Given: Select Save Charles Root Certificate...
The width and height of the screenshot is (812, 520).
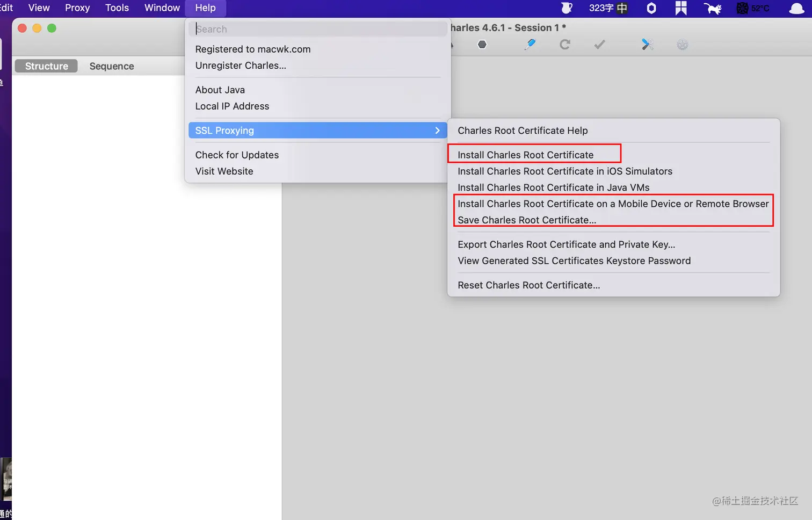Looking at the screenshot, I should click(613, 220).
